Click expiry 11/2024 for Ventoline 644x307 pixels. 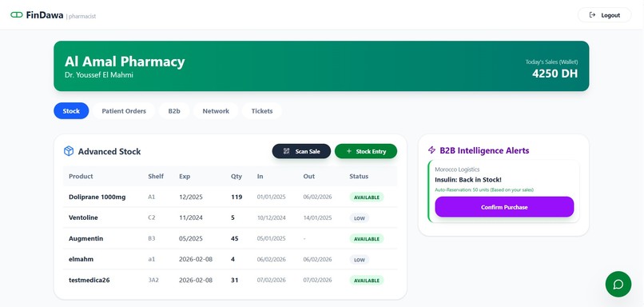pos(191,217)
